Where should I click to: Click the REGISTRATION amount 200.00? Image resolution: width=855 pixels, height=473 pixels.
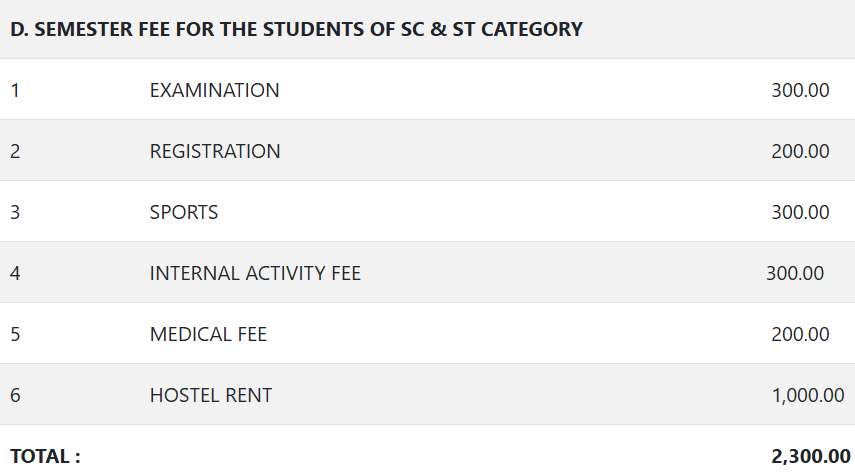800,151
